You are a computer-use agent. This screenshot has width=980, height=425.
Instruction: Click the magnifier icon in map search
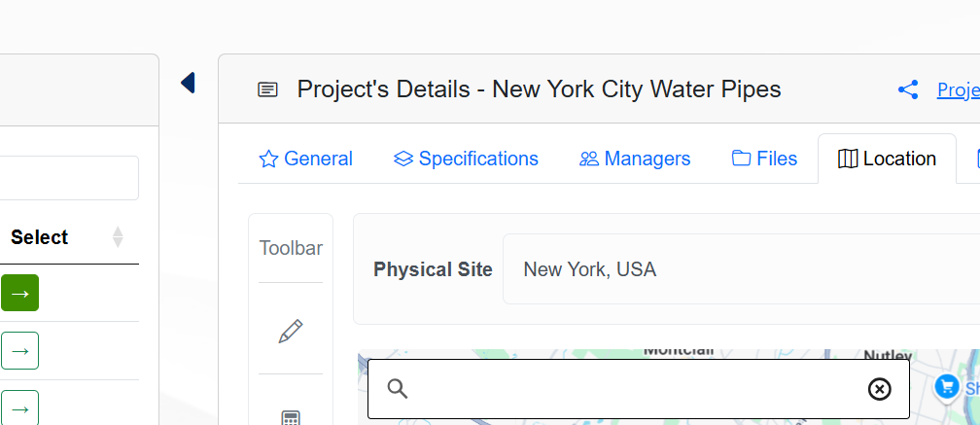coord(397,389)
